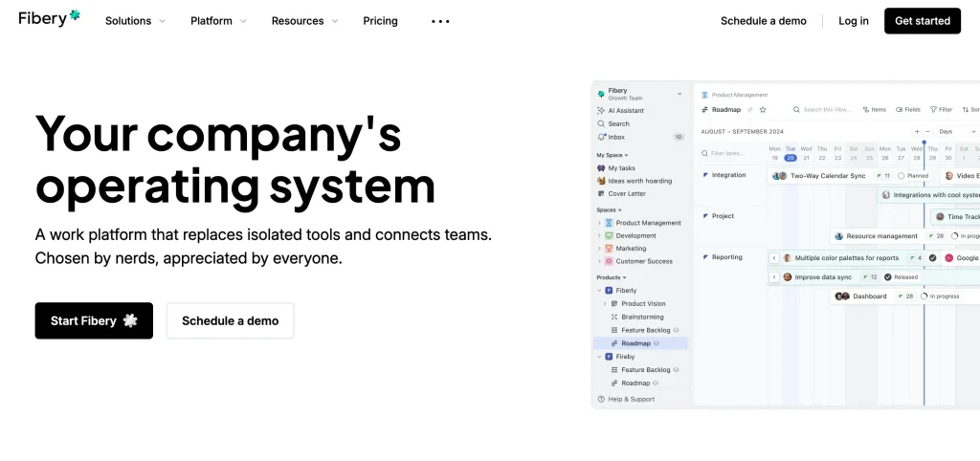Open Roadmap under the Fireby product
980x461 pixels.
click(635, 383)
